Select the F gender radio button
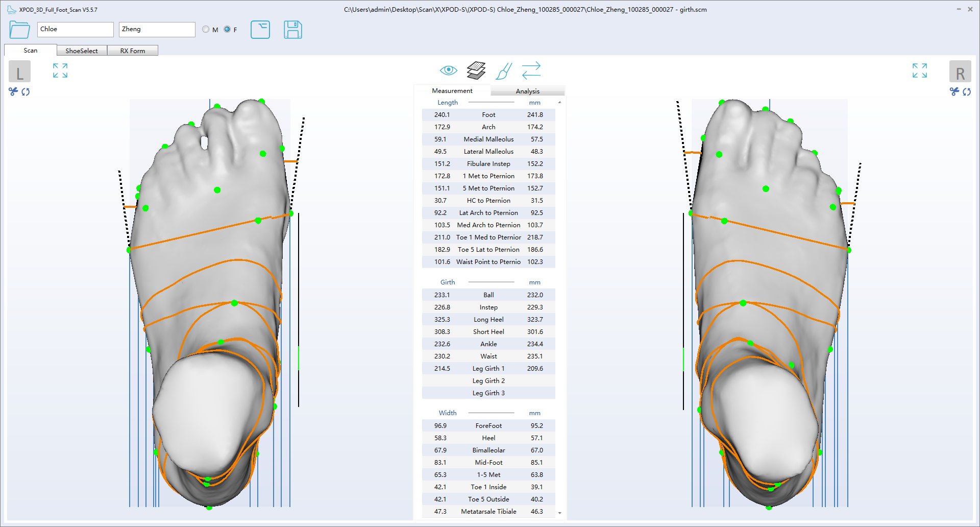Viewport: 980px width, 527px height. click(x=227, y=30)
